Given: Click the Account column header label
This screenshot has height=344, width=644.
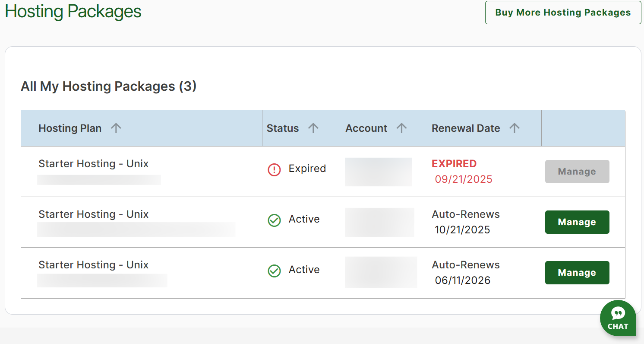Looking at the screenshot, I should coord(366,128).
